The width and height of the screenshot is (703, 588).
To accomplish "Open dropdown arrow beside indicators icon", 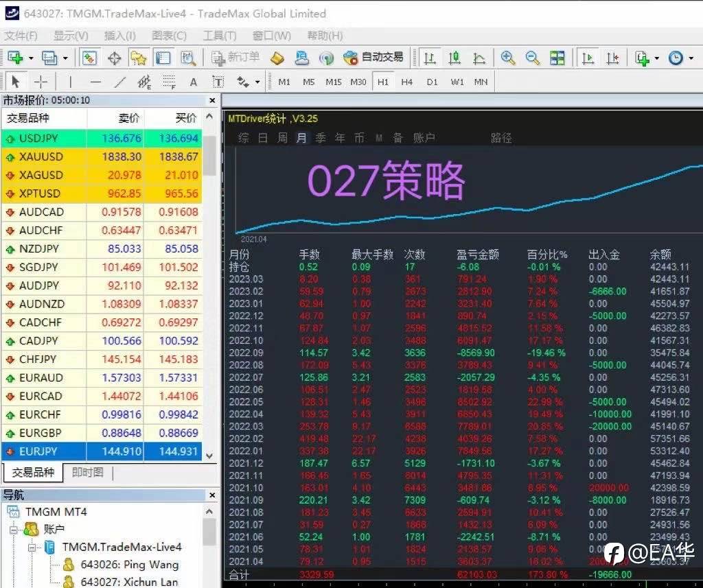I will [657, 58].
